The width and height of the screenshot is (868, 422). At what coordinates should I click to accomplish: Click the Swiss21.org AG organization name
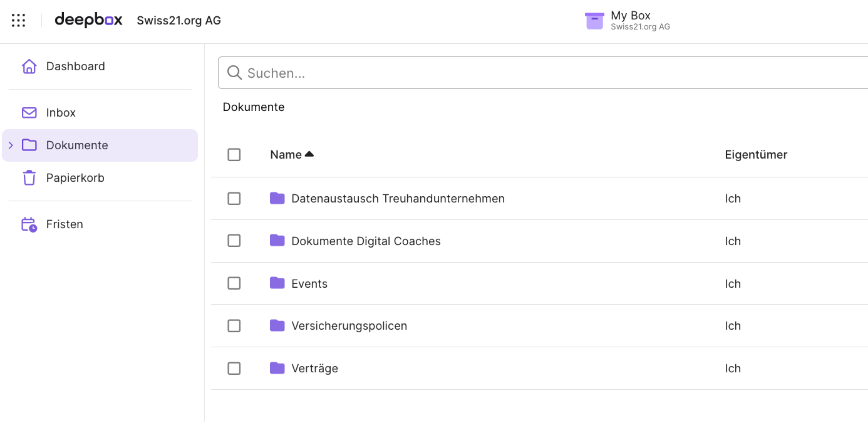(x=179, y=21)
